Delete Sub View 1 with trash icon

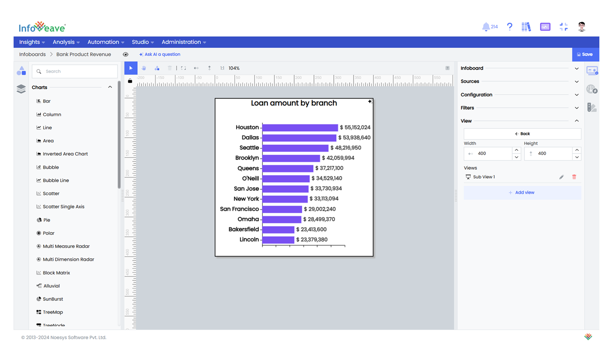574,177
